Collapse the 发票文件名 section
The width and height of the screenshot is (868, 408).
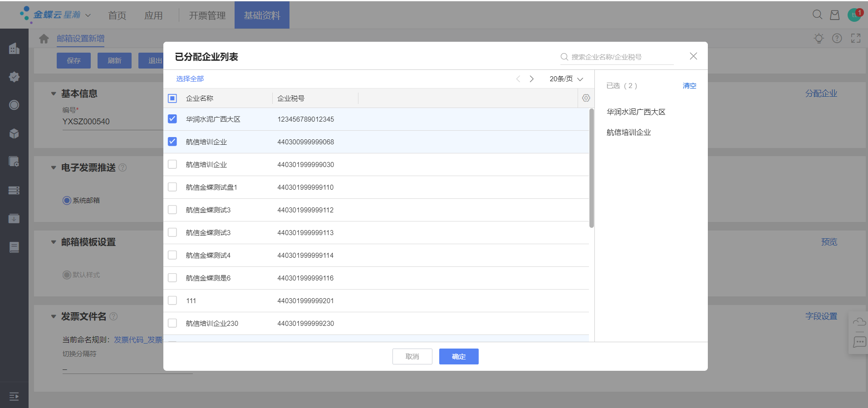(54, 316)
